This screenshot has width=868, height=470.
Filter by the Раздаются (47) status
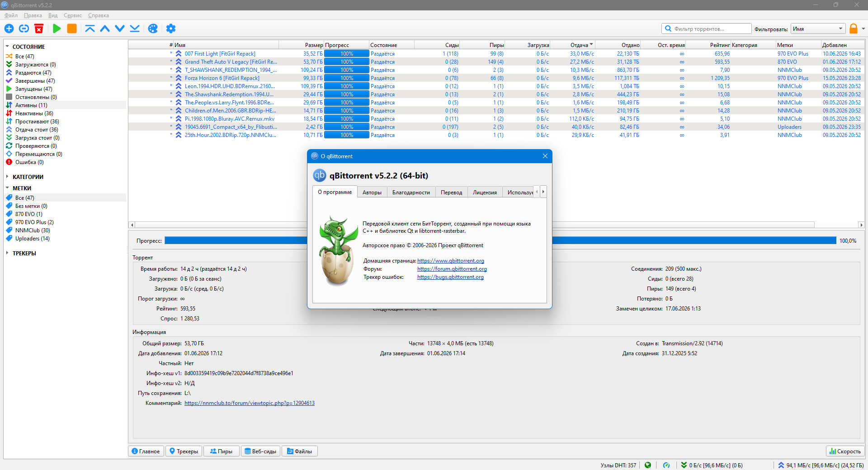pyautogui.click(x=33, y=73)
